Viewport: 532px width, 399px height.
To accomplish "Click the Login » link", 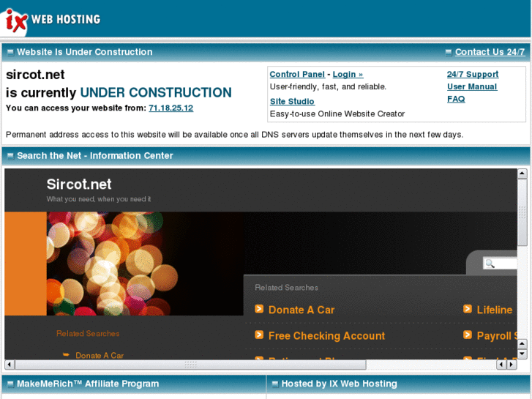I will 348,75.
